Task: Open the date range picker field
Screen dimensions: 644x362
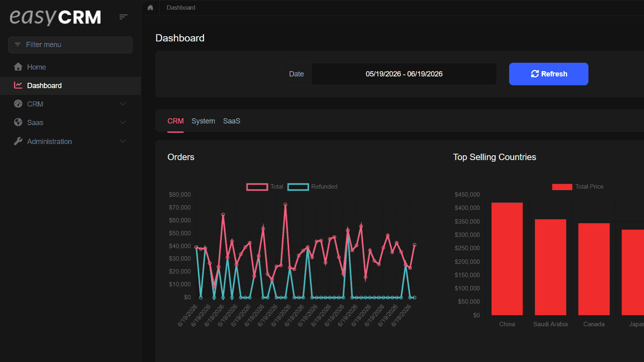Action: pyautogui.click(x=404, y=74)
